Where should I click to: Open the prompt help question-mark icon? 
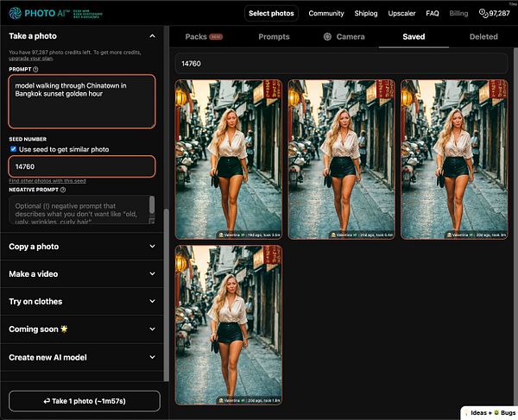point(35,69)
